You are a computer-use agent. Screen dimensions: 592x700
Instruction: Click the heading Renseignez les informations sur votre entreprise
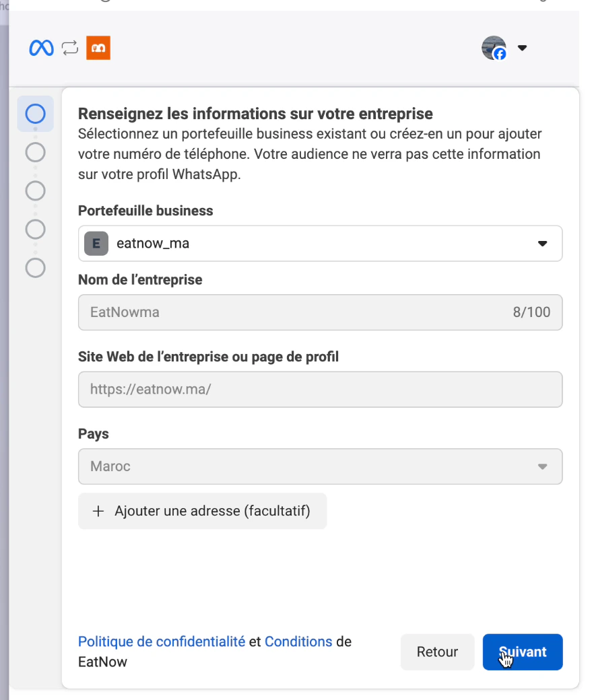click(255, 114)
